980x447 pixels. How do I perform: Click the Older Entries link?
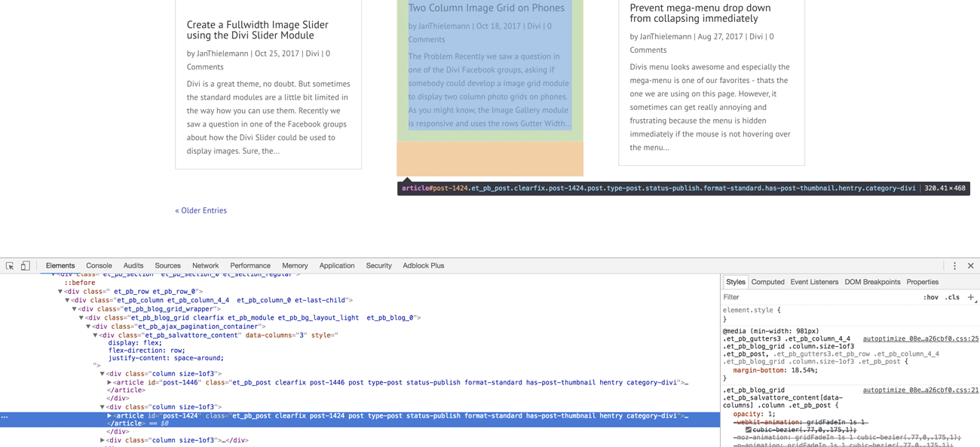pos(201,210)
